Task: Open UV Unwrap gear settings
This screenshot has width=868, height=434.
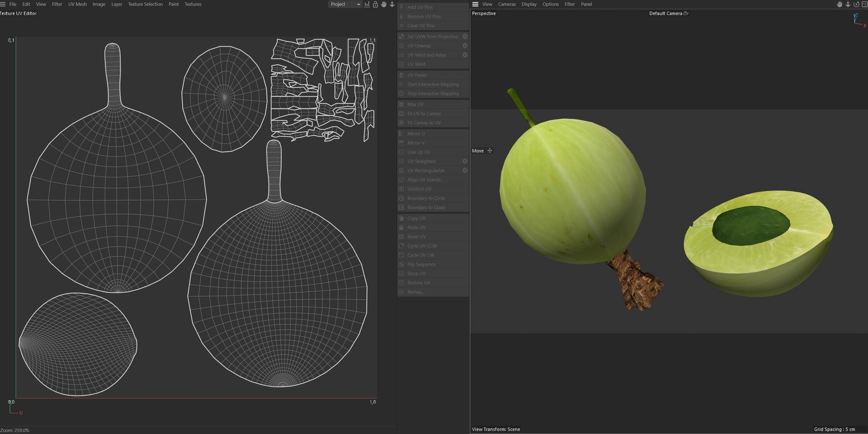Action: [x=465, y=46]
